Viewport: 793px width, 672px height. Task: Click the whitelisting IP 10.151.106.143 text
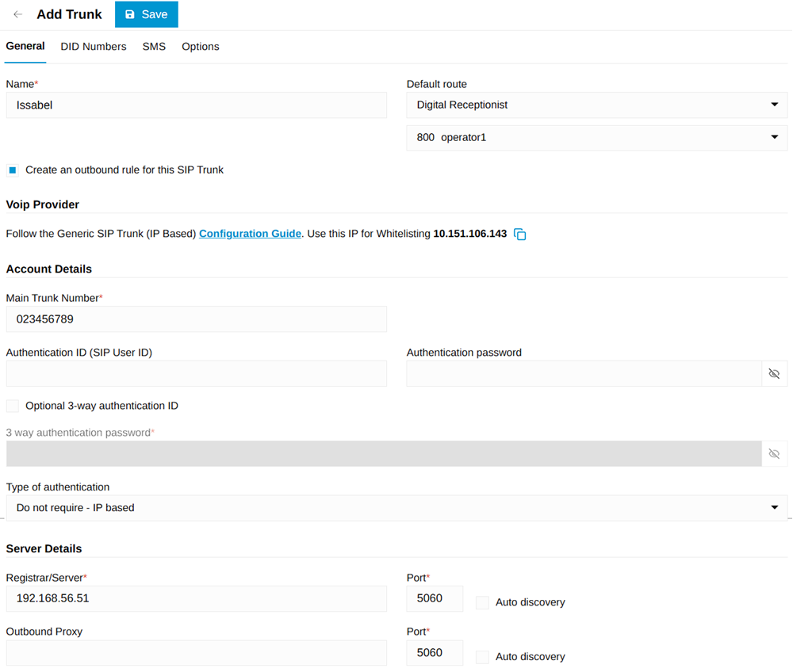pos(469,234)
